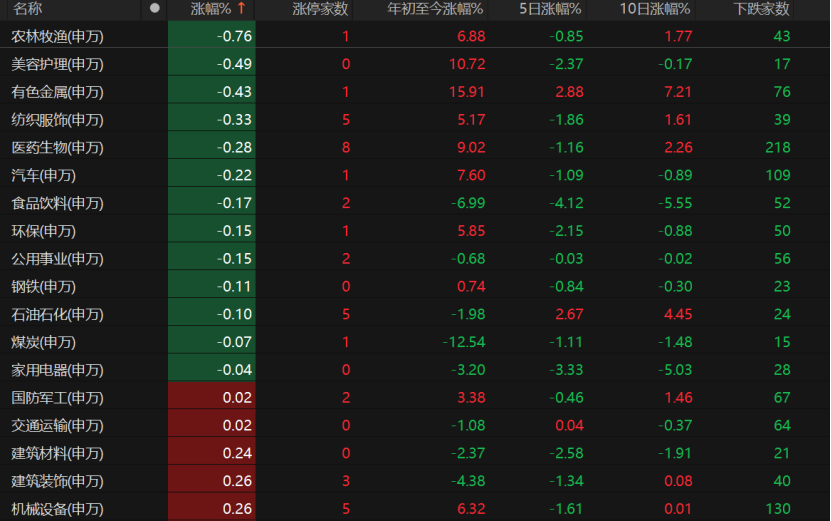Screen dimensions: 831x521
Task: Click the 15.91 year-to-date value for 有色金属
Action: coord(468,92)
